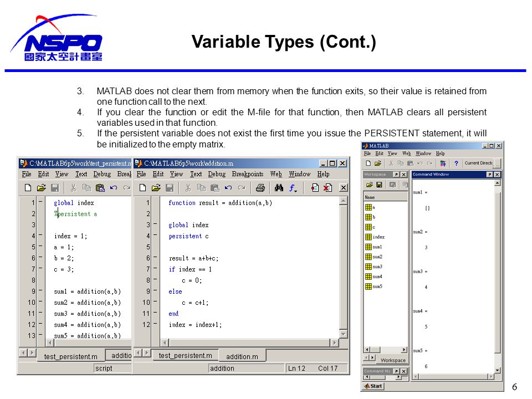Click New file icon in test_persistent editor

click(28, 188)
